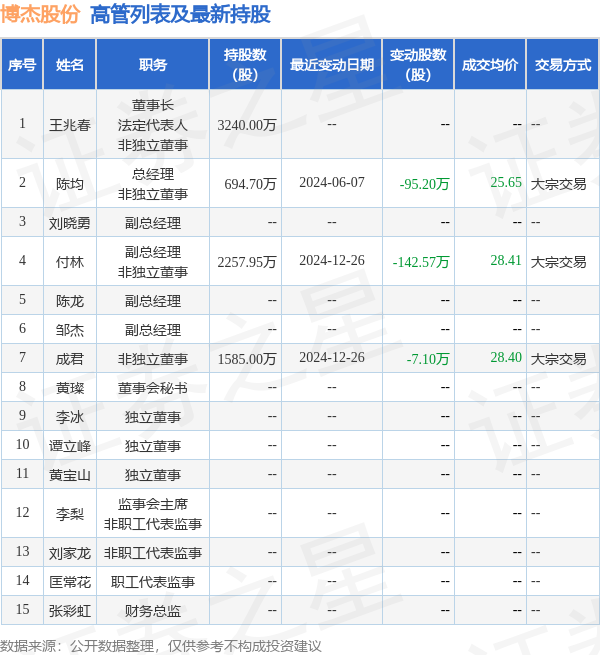Click row number 15
600x655 pixels.
point(22,609)
